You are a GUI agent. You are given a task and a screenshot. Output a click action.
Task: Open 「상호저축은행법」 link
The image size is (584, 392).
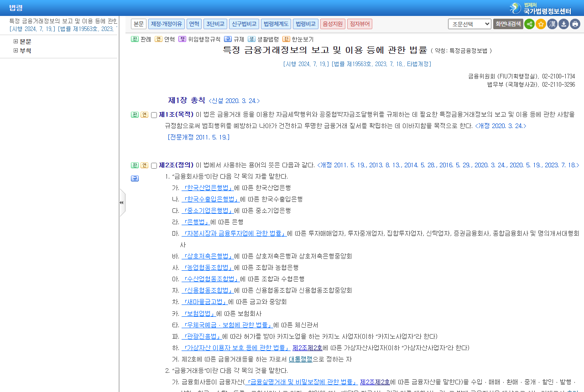(x=208, y=256)
